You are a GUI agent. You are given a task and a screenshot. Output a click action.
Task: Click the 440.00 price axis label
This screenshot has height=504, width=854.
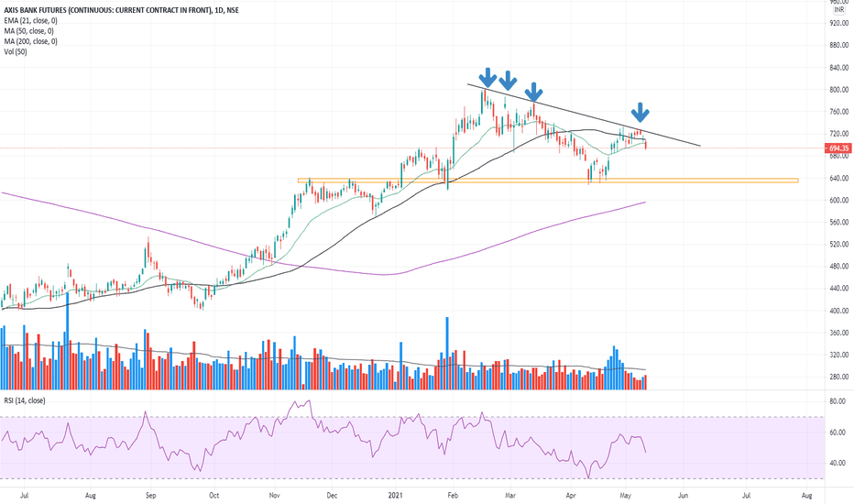tap(839, 289)
